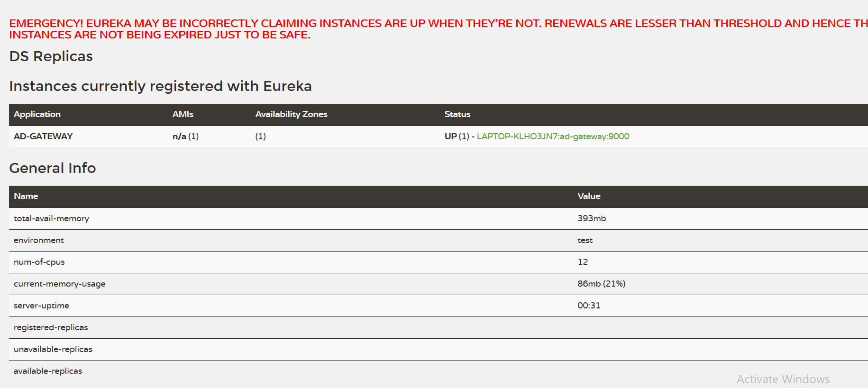Image resolution: width=868 pixels, height=388 pixels.
Task: Click the 393mb memory value
Action: [x=592, y=218]
